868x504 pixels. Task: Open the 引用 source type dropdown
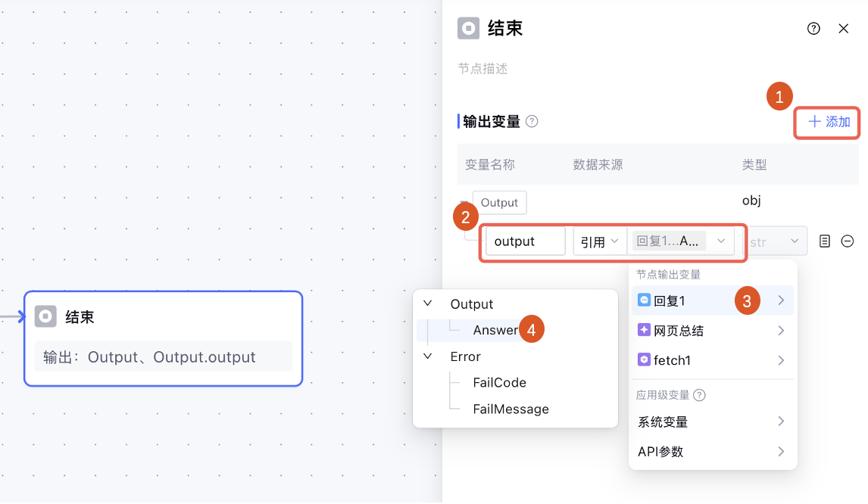(599, 241)
